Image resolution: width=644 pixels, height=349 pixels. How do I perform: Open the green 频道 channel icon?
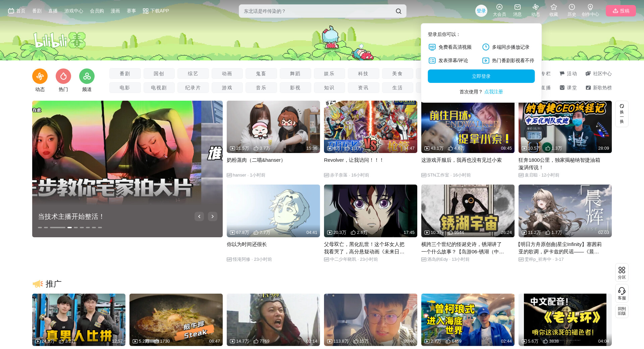87,77
